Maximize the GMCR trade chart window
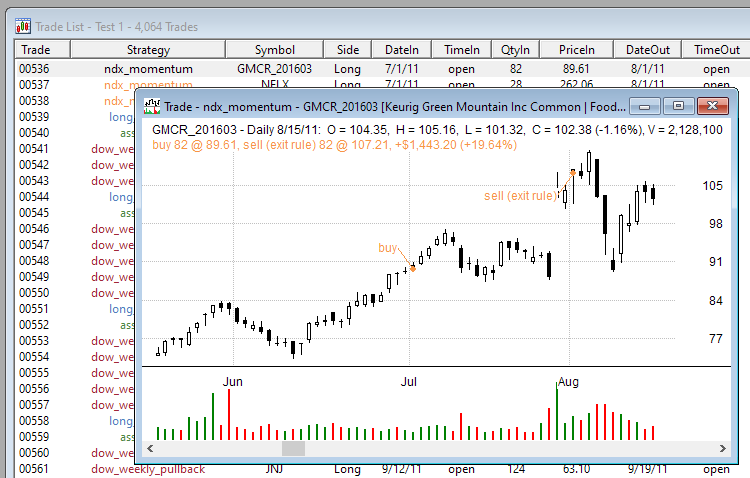750x478 pixels. 677,105
